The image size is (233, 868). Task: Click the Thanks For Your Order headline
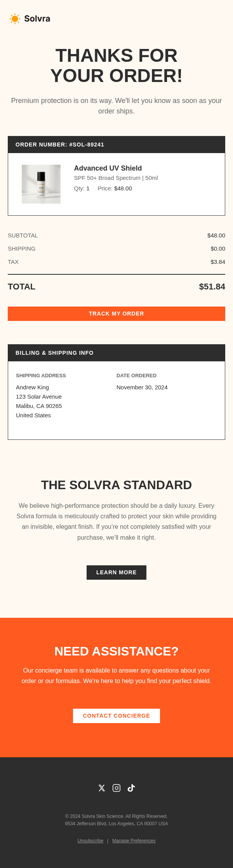coord(116,66)
